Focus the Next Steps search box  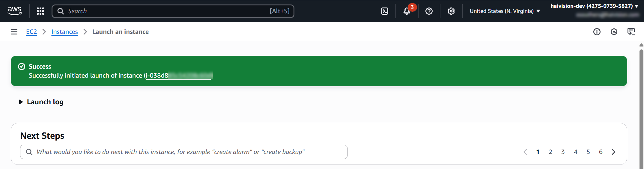tap(183, 152)
